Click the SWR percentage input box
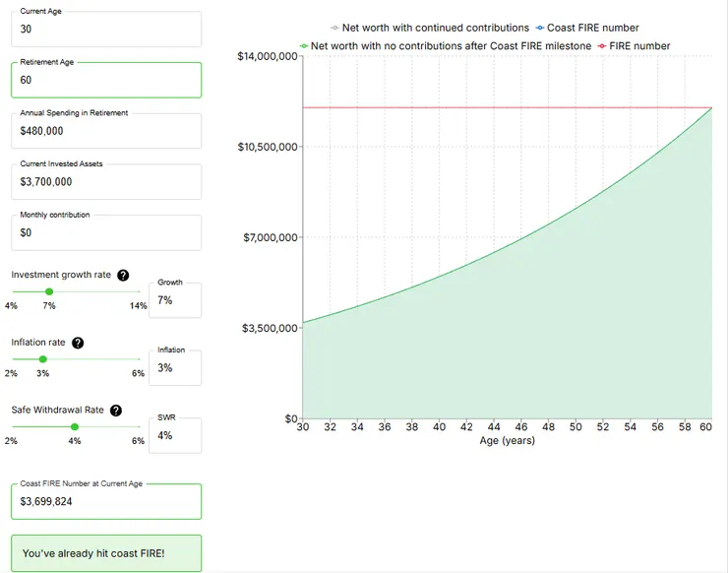The height and width of the screenshot is (573, 728). click(176, 435)
